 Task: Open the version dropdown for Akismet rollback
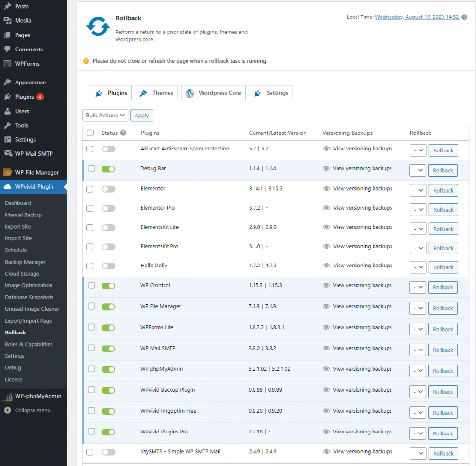point(418,150)
